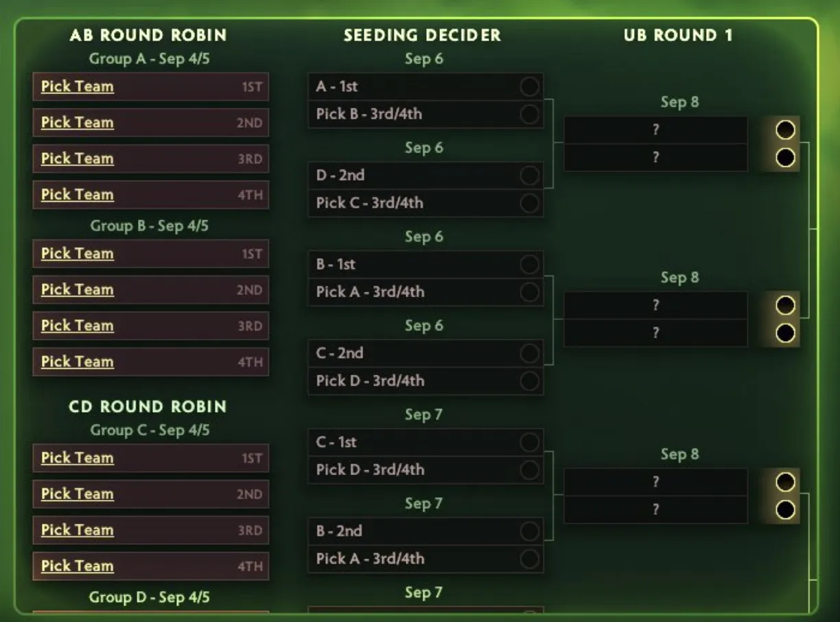Image resolution: width=840 pixels, height=622 pixels.
Task: Pick Group A 1st place team
Action: click(x=150, y=87)
